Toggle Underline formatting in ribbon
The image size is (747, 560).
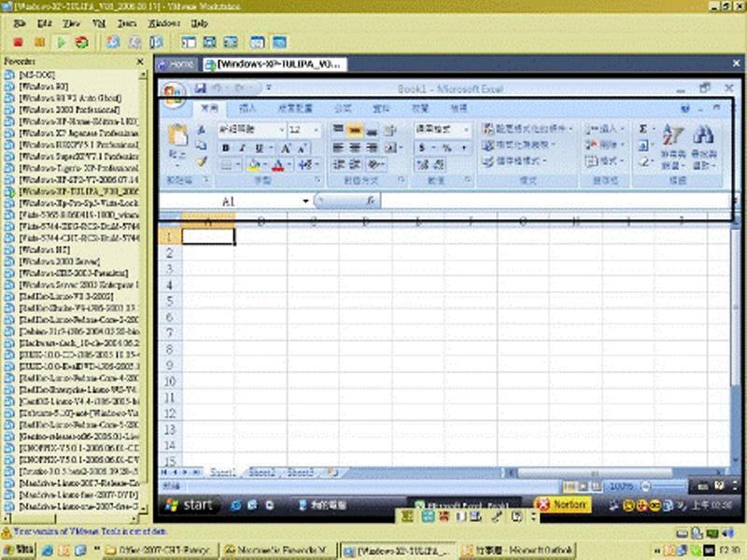click(x=260, y=148)
